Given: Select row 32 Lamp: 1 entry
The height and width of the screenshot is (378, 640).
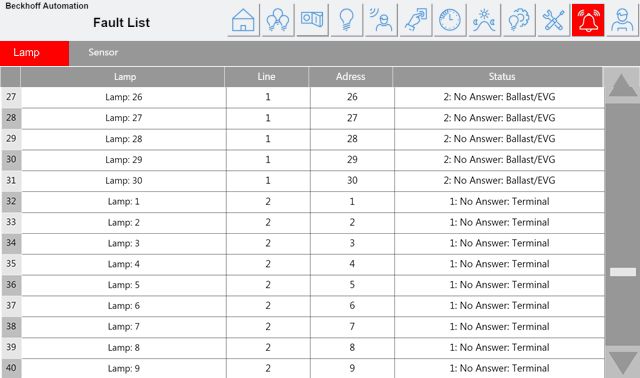Looking at the screenshot, I should click(302, 202).
